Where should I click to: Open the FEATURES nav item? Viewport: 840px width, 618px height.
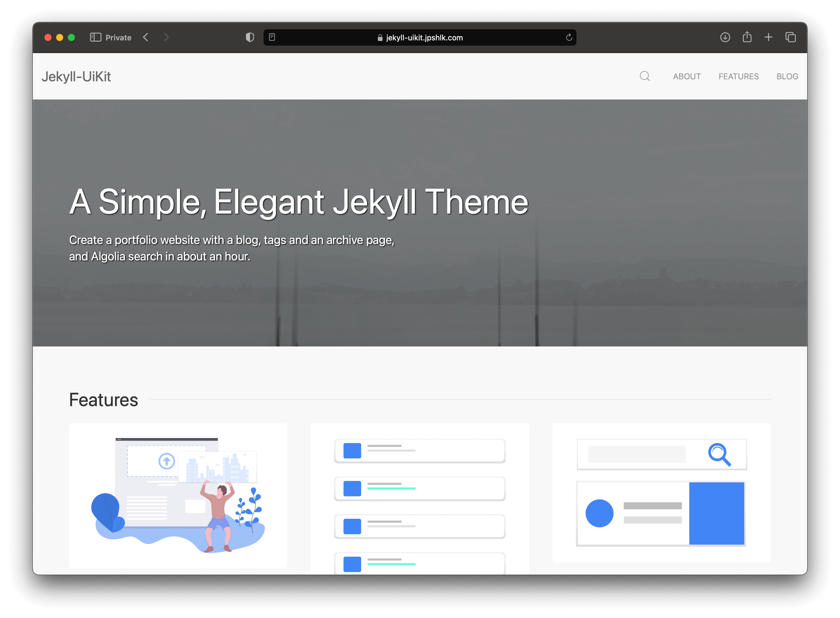pos(738,76)
